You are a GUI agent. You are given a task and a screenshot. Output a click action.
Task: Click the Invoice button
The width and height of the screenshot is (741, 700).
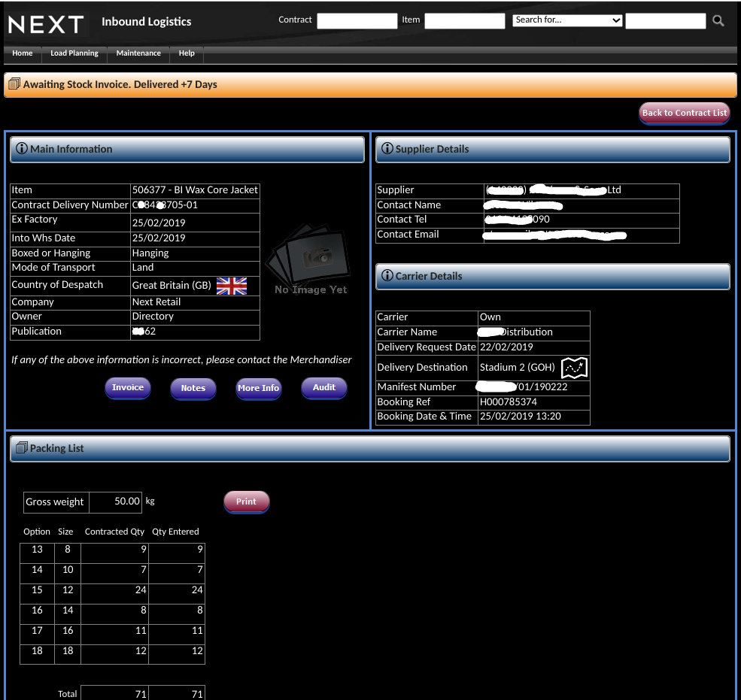point(127,388)
